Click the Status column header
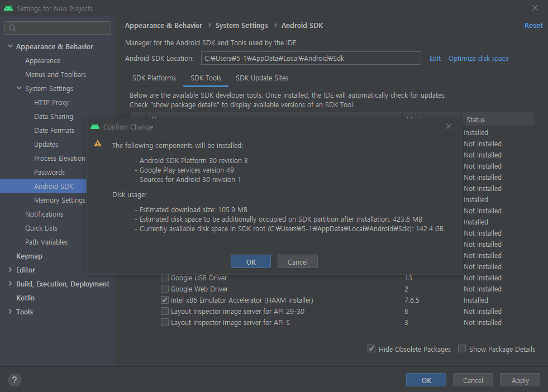548x392 pixels. (498, 119)
